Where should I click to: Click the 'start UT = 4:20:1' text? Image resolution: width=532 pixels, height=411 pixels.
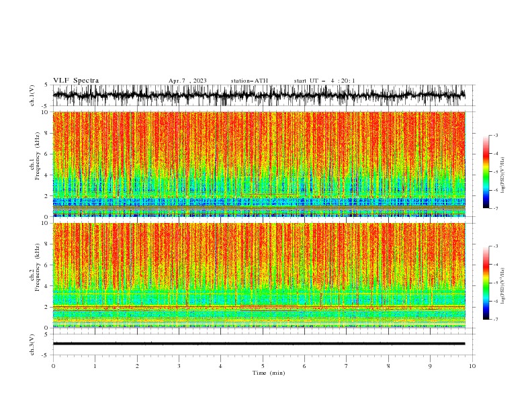pyautogui.click(x=324, y=81)
